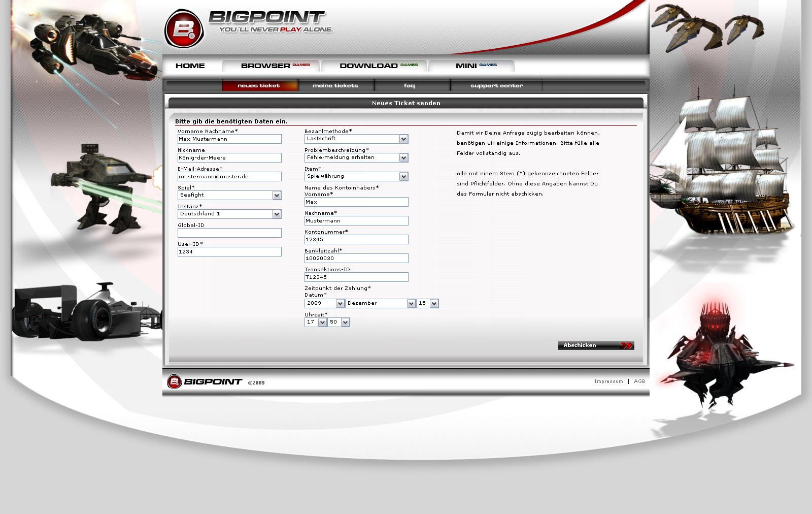Open the month dropdown showing Dezember
The height and width of the screenshot is (514, 812).
point(381,303)
